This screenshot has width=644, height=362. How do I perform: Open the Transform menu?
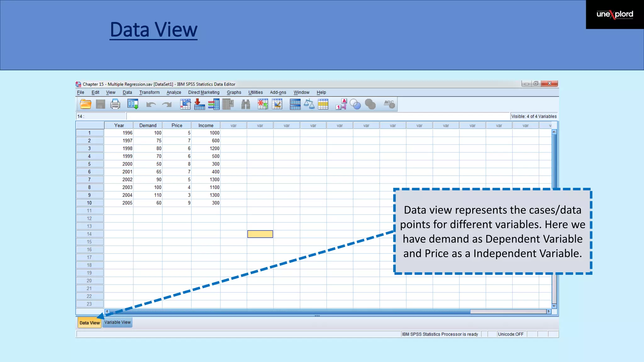point(149,92)
